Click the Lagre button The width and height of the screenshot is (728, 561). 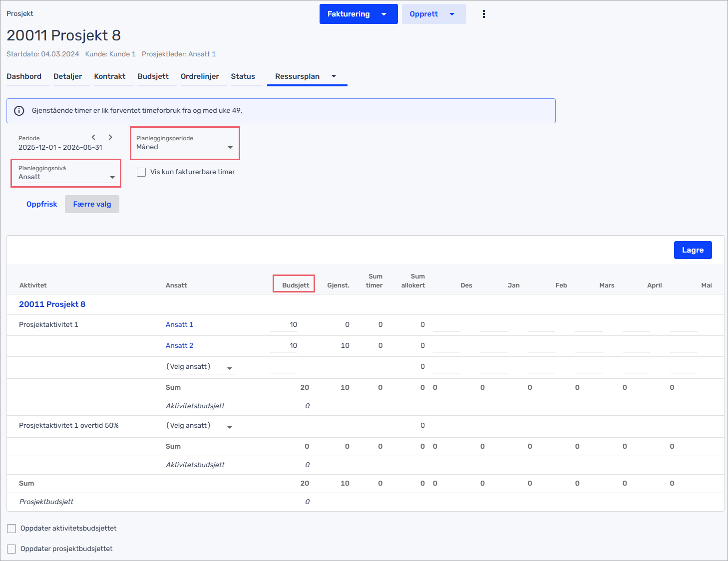point(693,250)
